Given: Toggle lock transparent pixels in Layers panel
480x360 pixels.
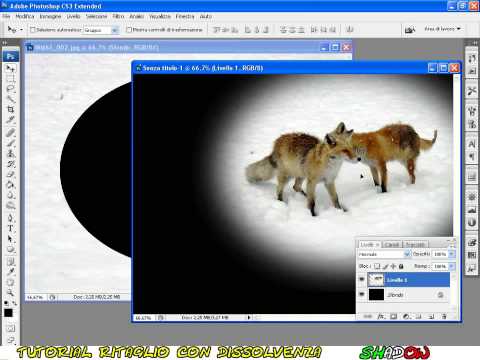Looking at the screenshot, I should (x=377, y=266).
